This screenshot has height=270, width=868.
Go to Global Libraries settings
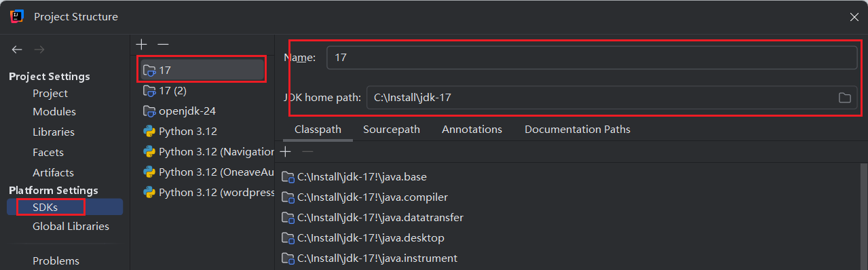coord(71,226)
